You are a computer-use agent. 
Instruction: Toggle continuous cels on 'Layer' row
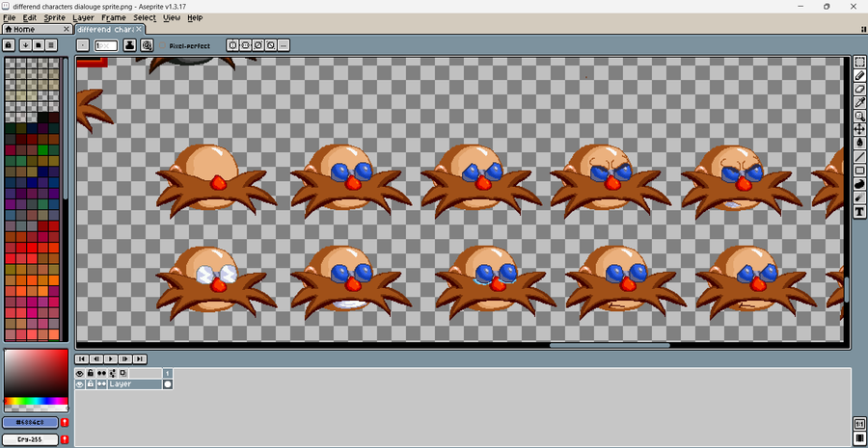point(101,384)
